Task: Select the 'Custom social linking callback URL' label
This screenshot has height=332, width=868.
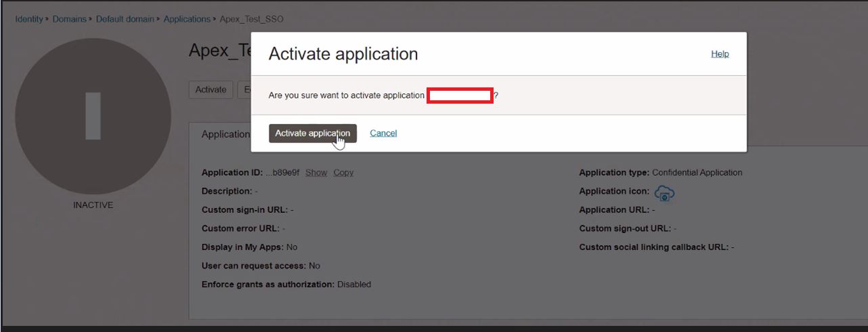Action: point(653,247)
